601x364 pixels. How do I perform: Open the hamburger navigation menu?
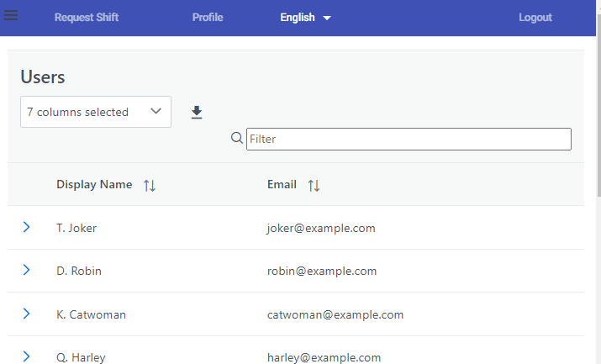point(12,16)
